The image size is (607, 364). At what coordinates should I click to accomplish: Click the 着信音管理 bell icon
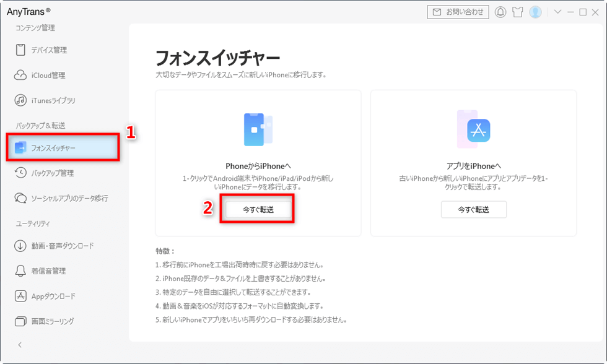tap(20, 271)
